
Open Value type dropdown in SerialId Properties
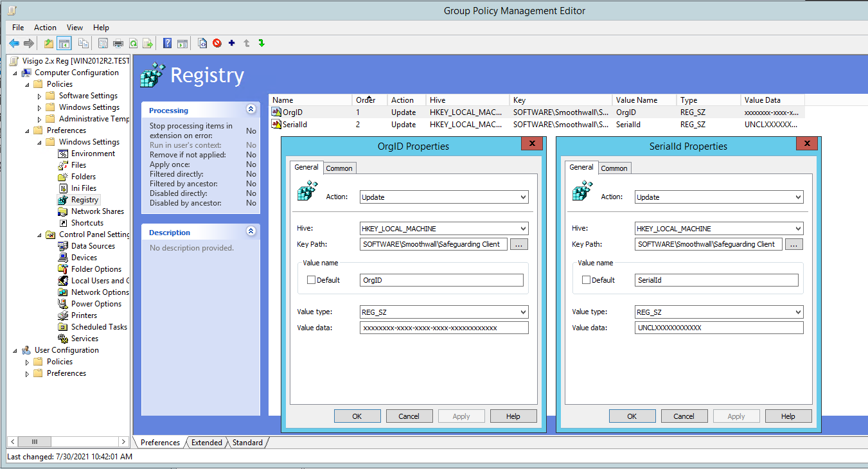(x=718, y=312)
